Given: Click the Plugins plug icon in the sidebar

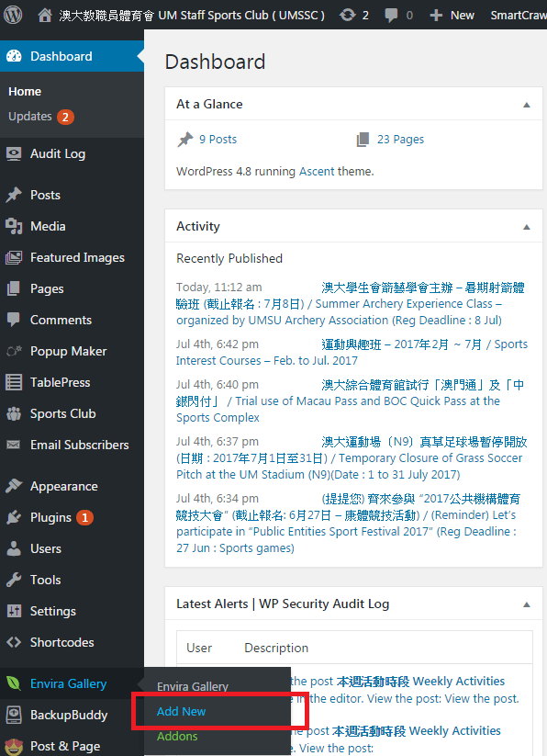Looking at the screenshot, I should pyautogui.click(x=14, y=517).
